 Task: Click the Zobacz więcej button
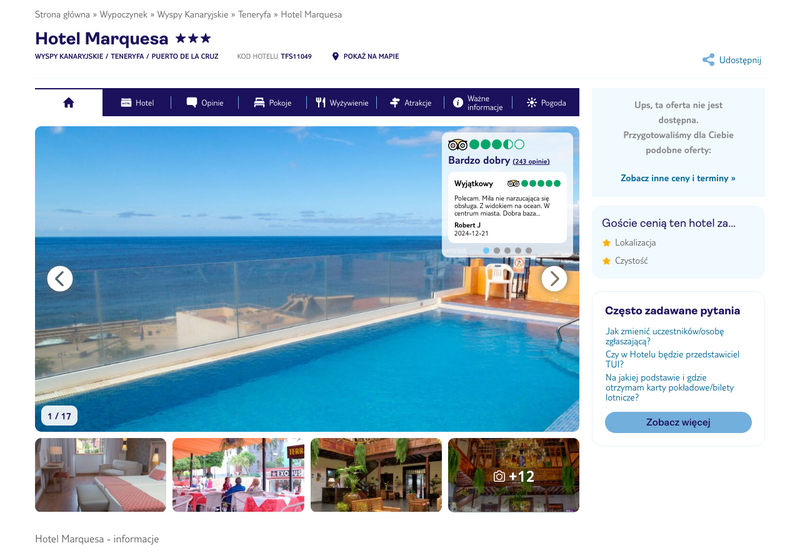pos(678,422)
